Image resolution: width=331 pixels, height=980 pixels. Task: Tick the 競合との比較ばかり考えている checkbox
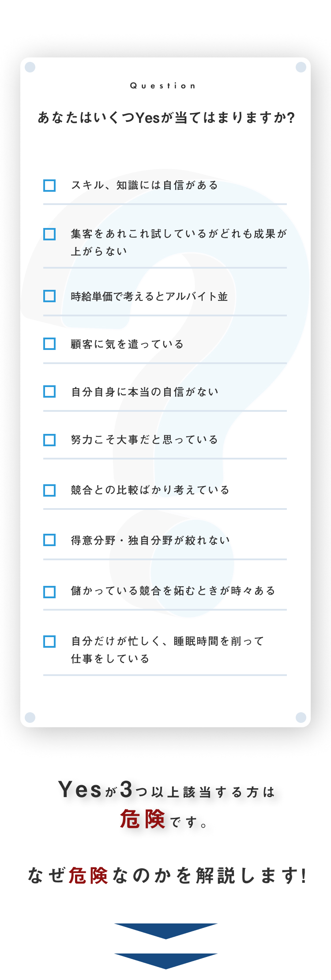pos(49,490)
